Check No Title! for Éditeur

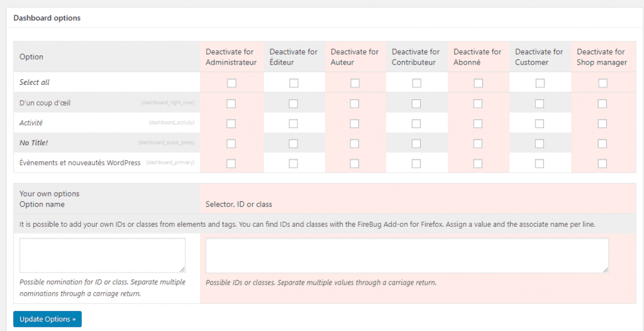tap(294, 144)
